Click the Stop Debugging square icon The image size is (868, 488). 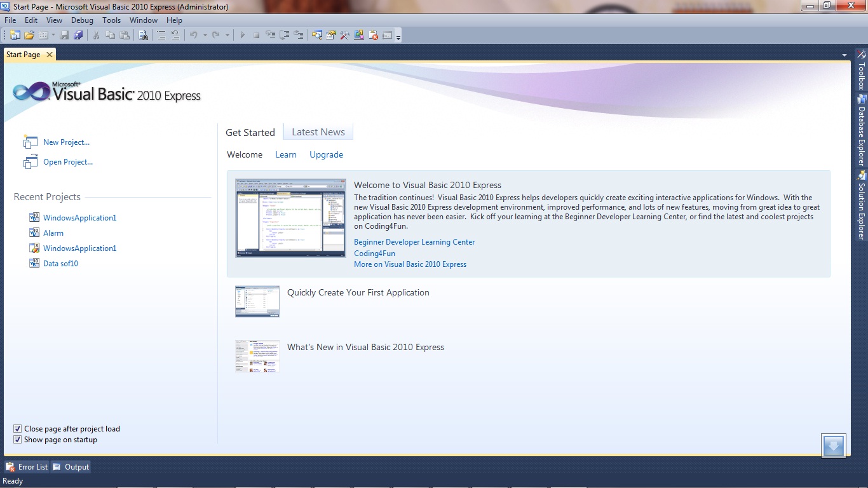[256, 36]
